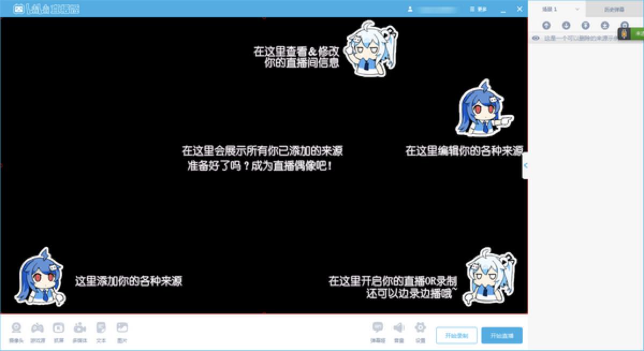
Task: Open the settings gear (设置)
Action: [x=420, y=331]
